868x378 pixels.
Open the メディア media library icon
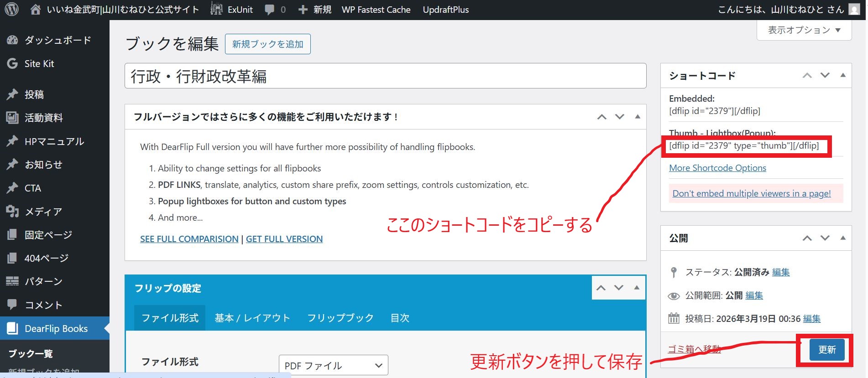pos(12,211)
